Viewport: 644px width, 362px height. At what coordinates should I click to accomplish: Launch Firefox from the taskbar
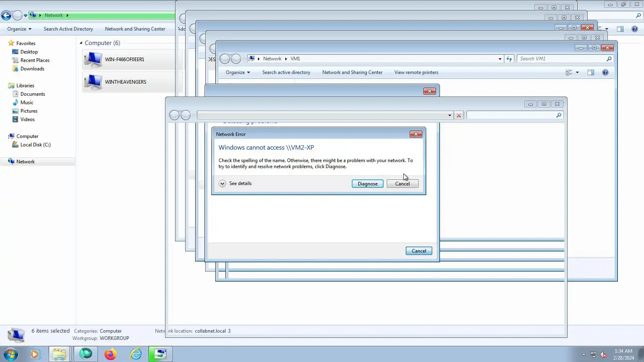110,354
